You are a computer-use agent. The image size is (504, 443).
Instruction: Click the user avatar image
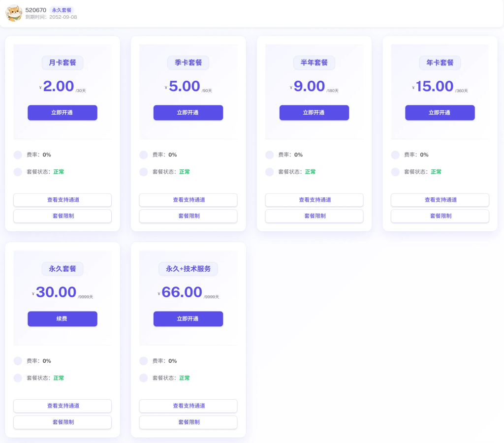14,13
